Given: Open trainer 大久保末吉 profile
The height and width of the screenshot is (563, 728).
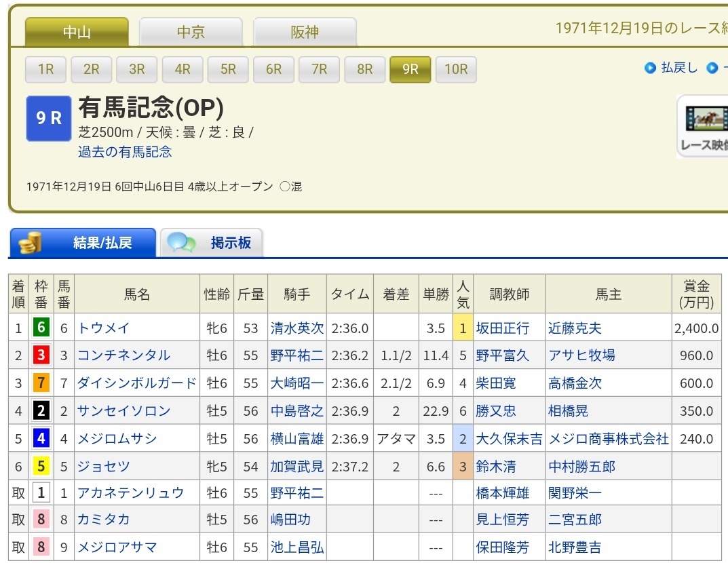Looking at the screenshot, I should (510, 439).
